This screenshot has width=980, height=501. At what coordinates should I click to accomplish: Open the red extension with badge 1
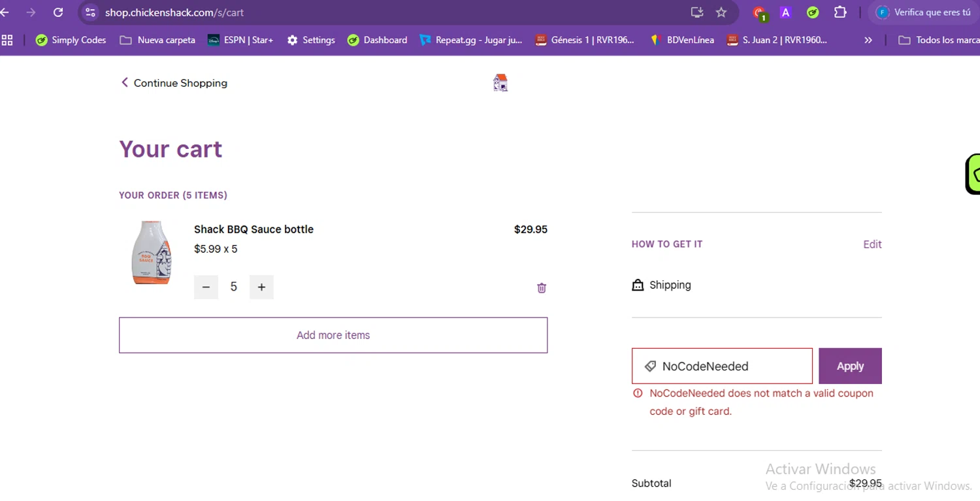pyautogui.click(x=759, y=13)
